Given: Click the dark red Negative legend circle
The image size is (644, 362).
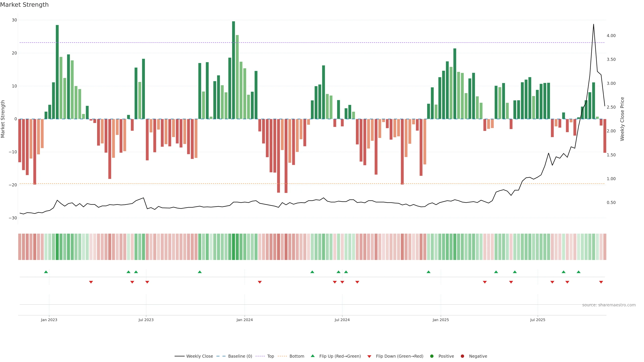Looking at the screenshot, I should pos(462,356).
